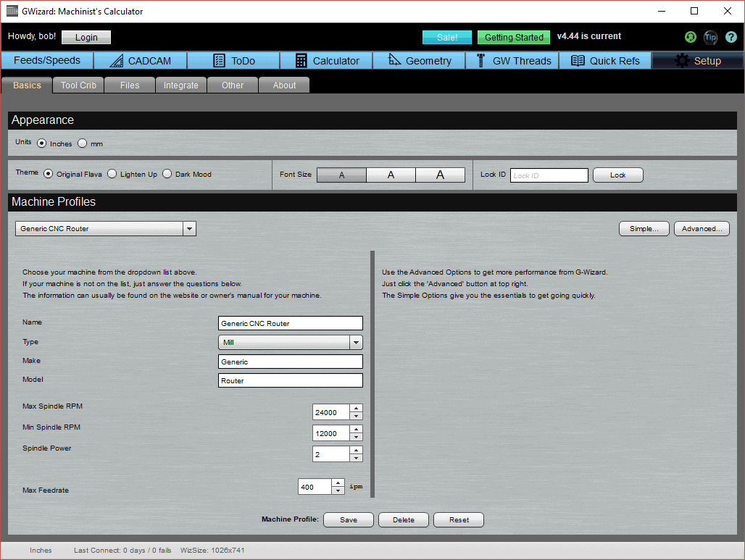Switch to the Tool Crib tab
The image size is (745, 560).
(78, 85)
